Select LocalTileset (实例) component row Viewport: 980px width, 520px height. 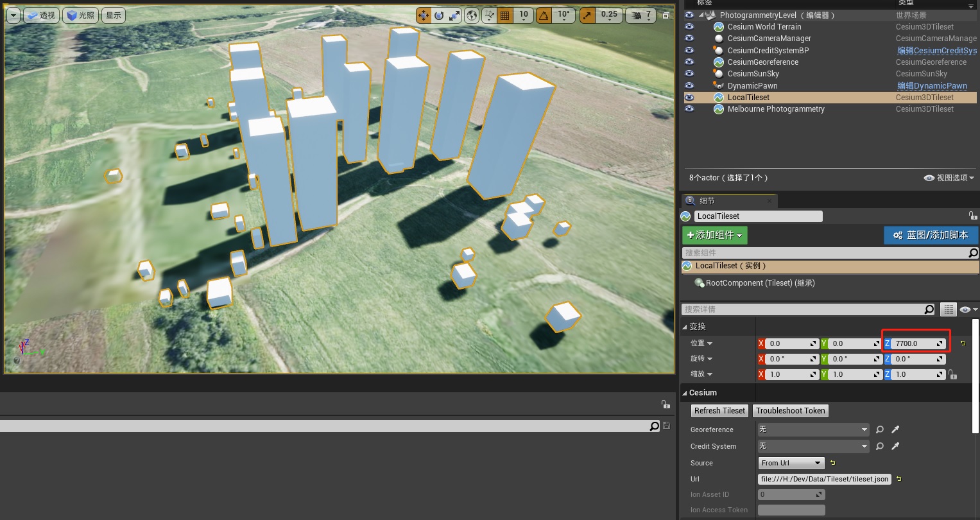click(x=830, y=266)
